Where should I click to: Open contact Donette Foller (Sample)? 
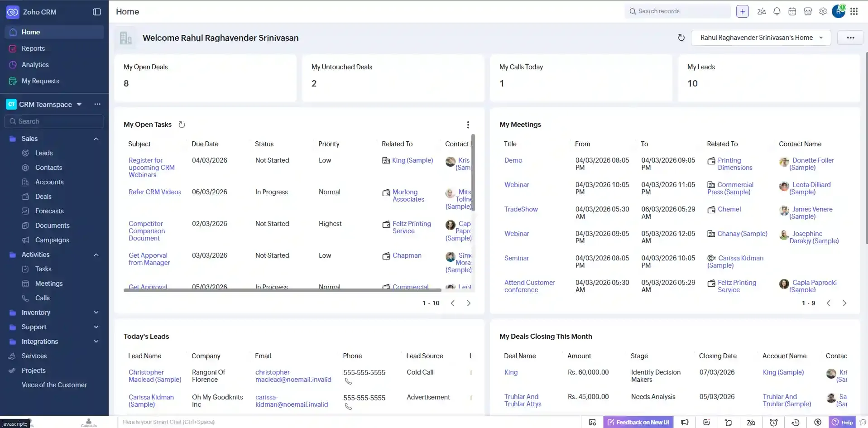click(811, 164)
